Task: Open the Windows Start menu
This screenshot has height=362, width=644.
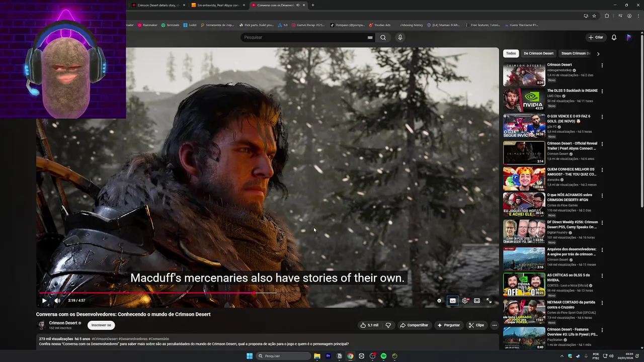Action: coord(250,356)
